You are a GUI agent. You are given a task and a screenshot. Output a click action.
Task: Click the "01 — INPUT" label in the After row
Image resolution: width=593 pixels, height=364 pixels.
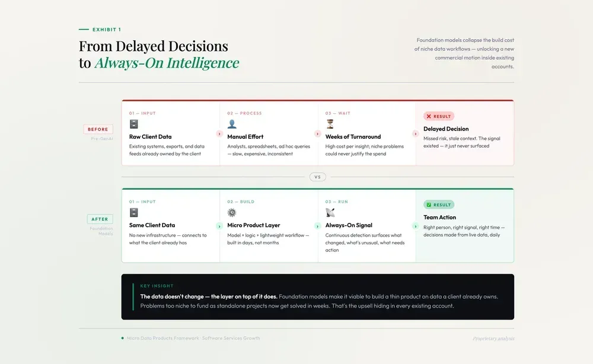[142, 202]
